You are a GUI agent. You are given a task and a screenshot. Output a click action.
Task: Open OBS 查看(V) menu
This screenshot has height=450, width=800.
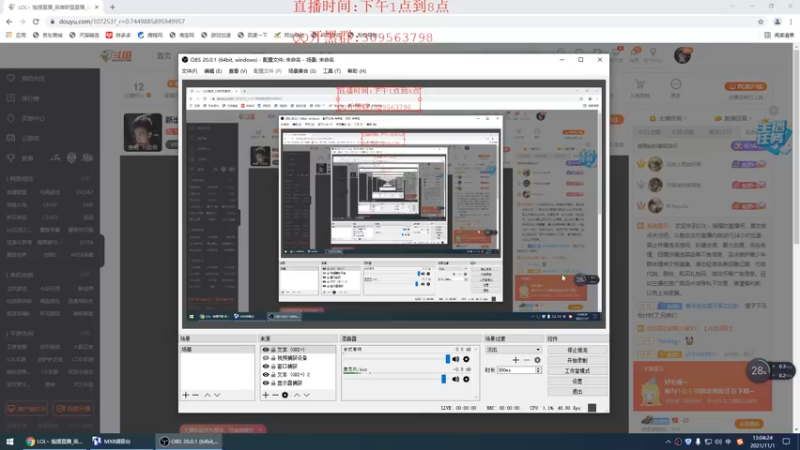[x=238, y=71]
